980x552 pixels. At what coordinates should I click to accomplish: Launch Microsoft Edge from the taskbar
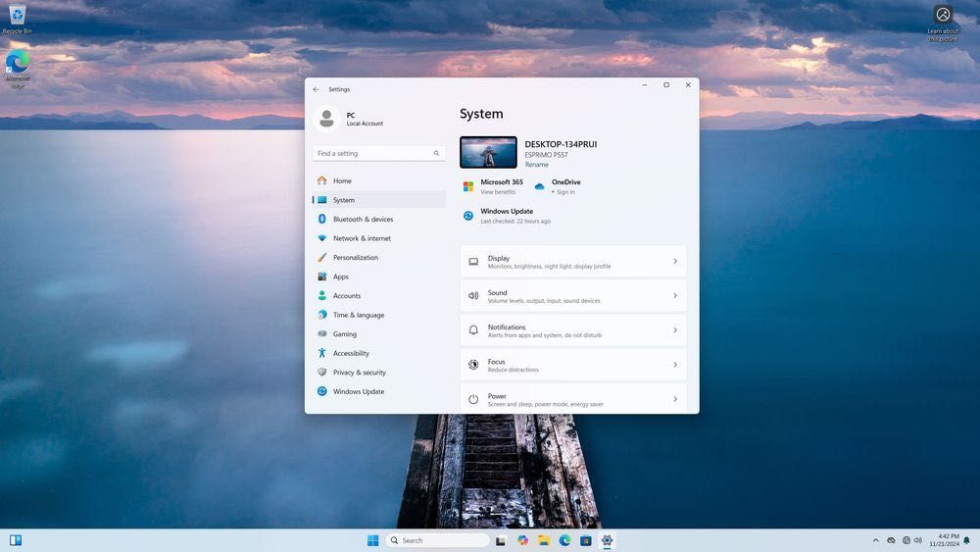(x=565, y=540)
